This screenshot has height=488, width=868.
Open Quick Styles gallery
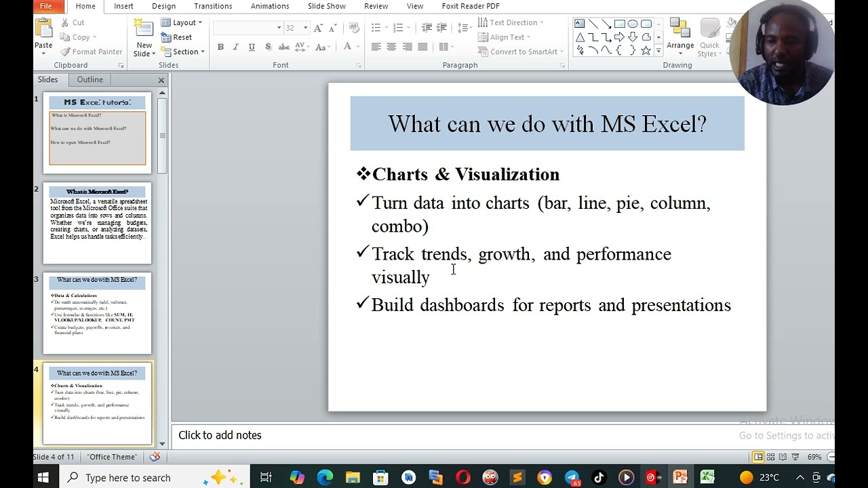coord(709,37)
